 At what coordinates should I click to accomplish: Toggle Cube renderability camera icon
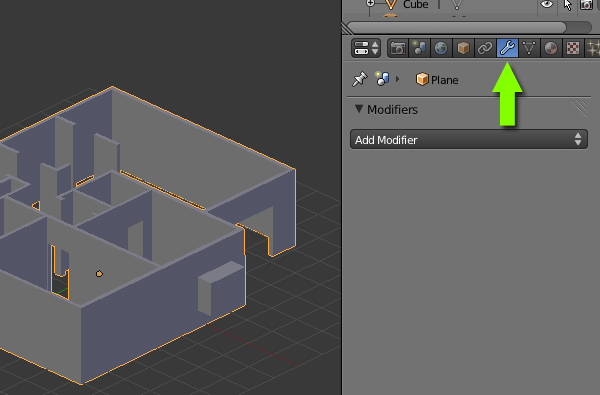(587, 5)
